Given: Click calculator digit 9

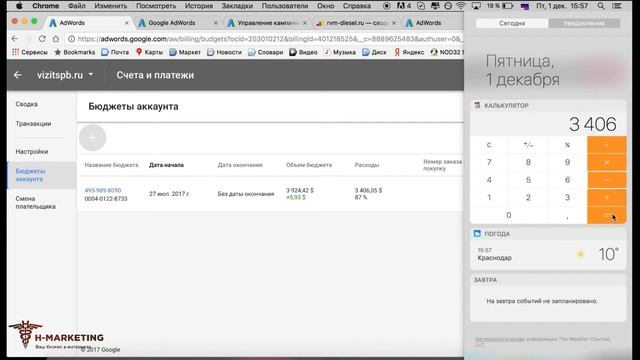Looking at the screenshot, I should point(567,162).
